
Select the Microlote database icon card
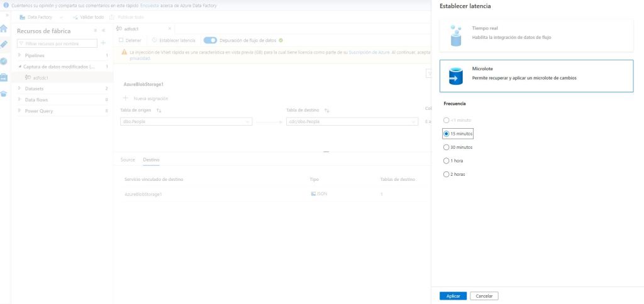tap(456, 75)
